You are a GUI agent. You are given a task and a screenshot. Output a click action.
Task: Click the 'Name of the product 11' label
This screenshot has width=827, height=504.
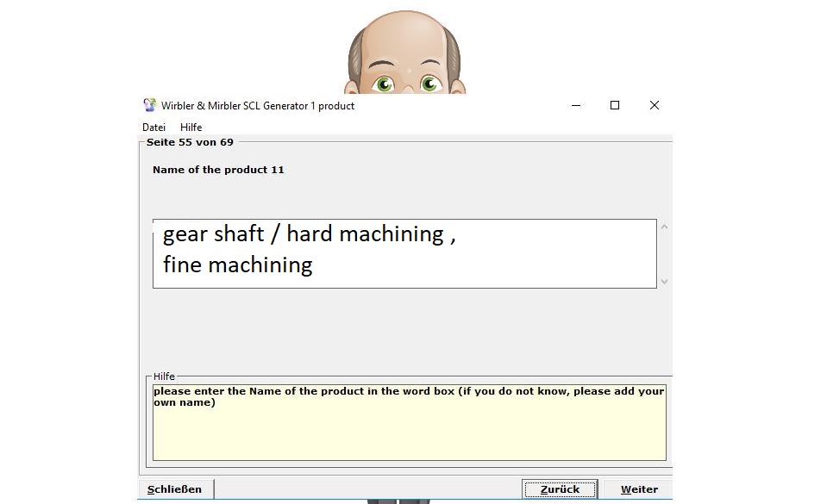[218, 170]
